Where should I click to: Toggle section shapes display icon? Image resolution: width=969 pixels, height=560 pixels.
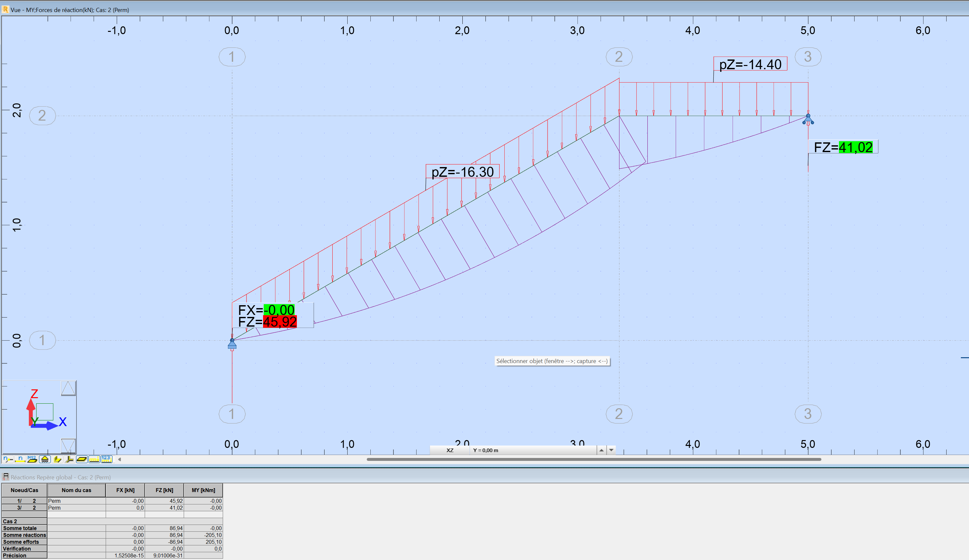pos(57,459)
